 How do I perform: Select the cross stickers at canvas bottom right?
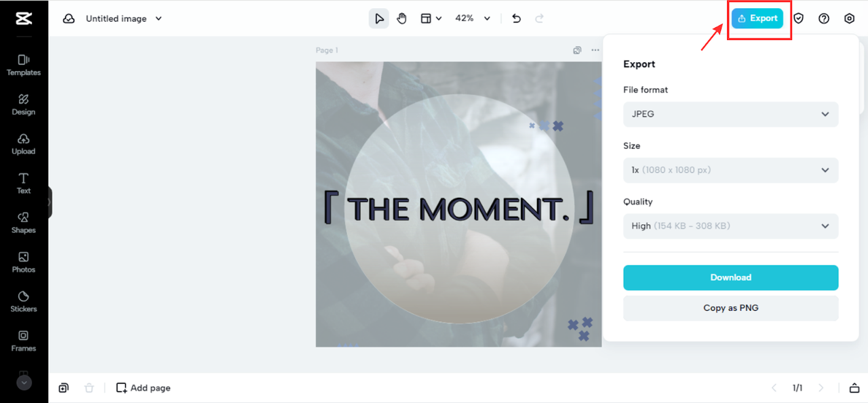pyautogui.click(x=580, y=329)
